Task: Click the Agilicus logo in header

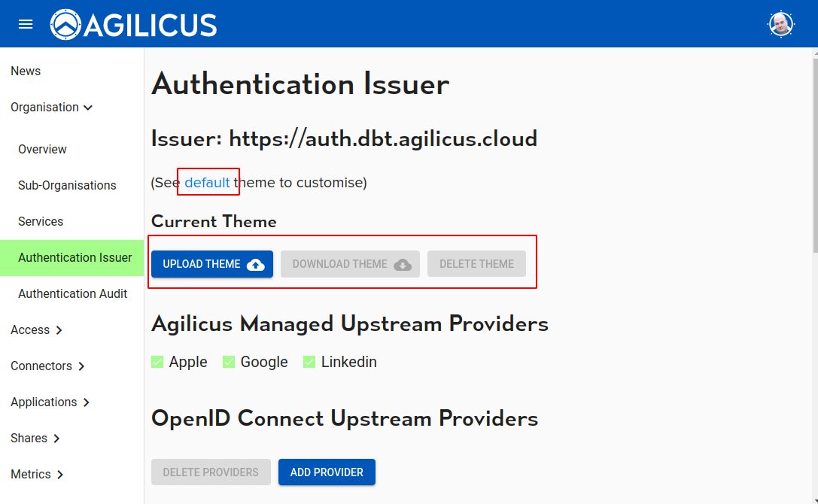Action: (134, 24)
